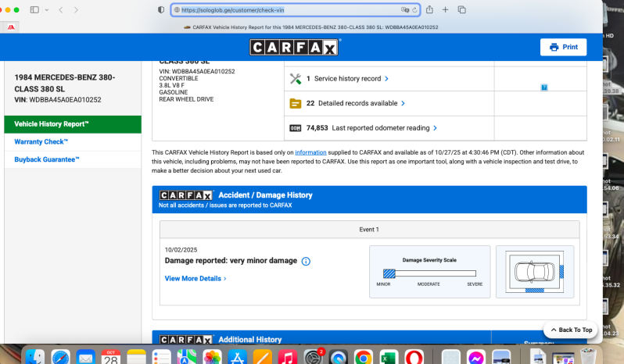Viewport: 624px width, 364px height.
Task: Open a new tab with plus icon
Action: pyautogui.click(x=445, y=9)
